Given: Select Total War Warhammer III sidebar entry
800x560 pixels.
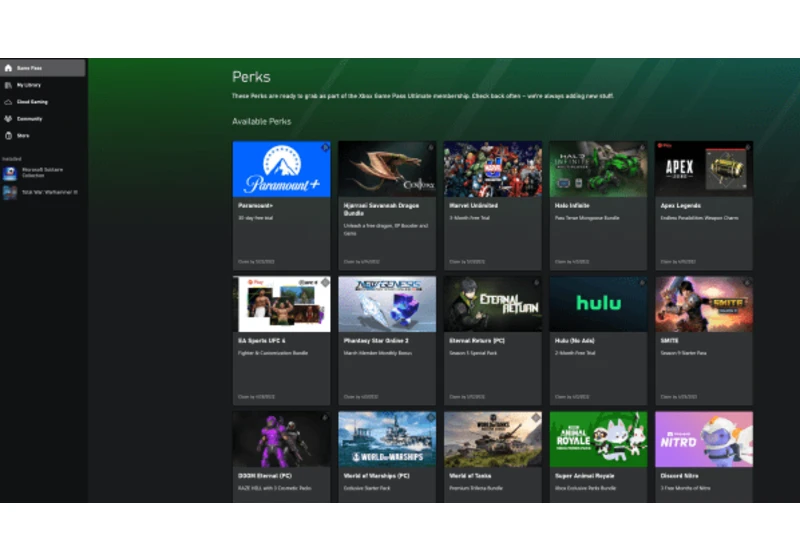Looking at the screenshot, I should click(x=42, y=192).
